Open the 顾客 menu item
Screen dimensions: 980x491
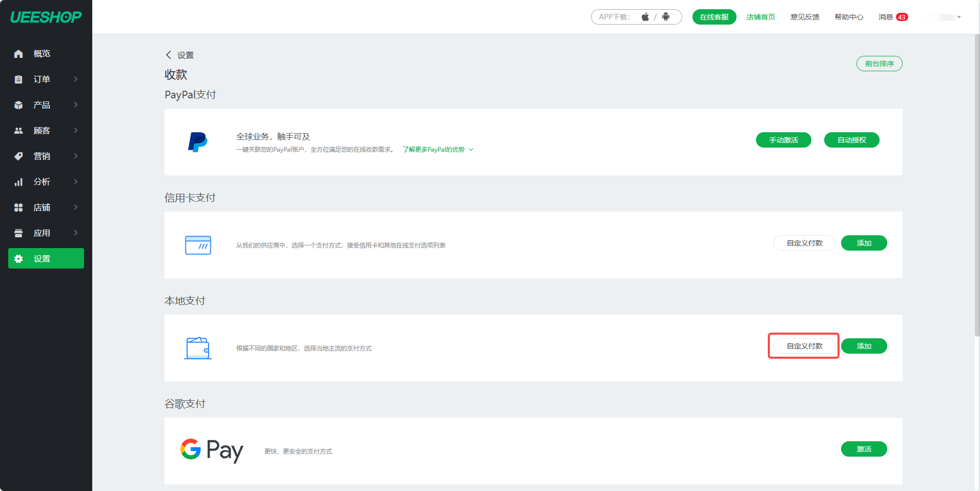46,131
